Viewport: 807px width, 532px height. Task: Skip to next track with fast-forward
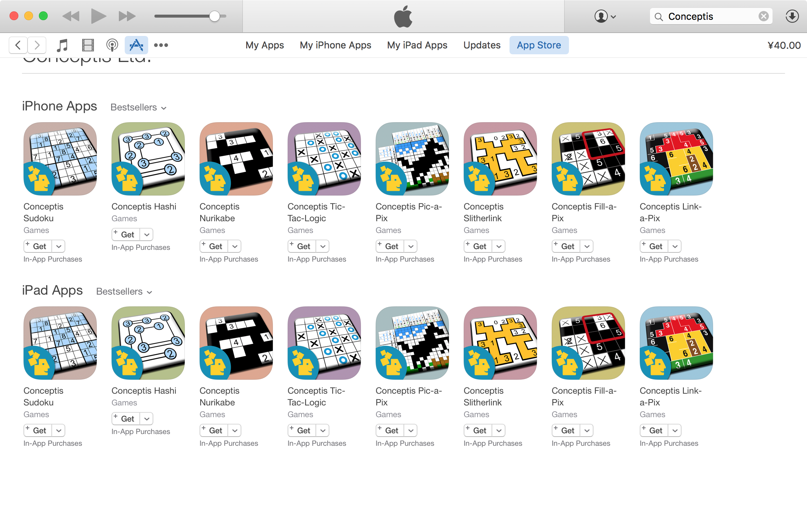[x=127, y=16]
